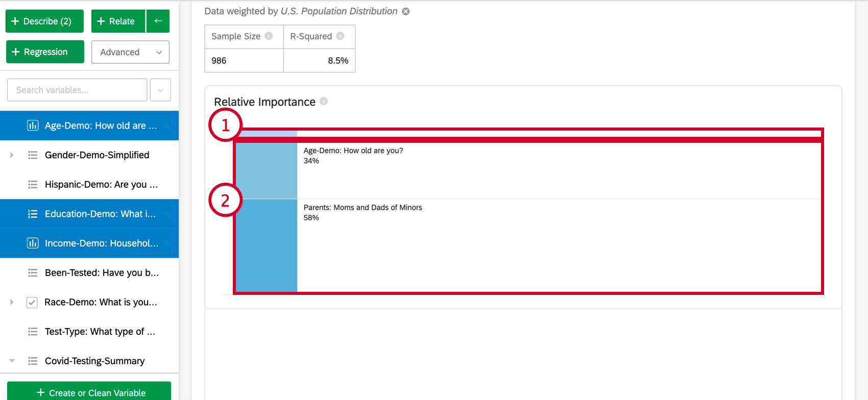This screenshot has height=400, width=868.
Task: Open the Advanced dropdown
Action: pyautogui.click(x=130, y=52)
